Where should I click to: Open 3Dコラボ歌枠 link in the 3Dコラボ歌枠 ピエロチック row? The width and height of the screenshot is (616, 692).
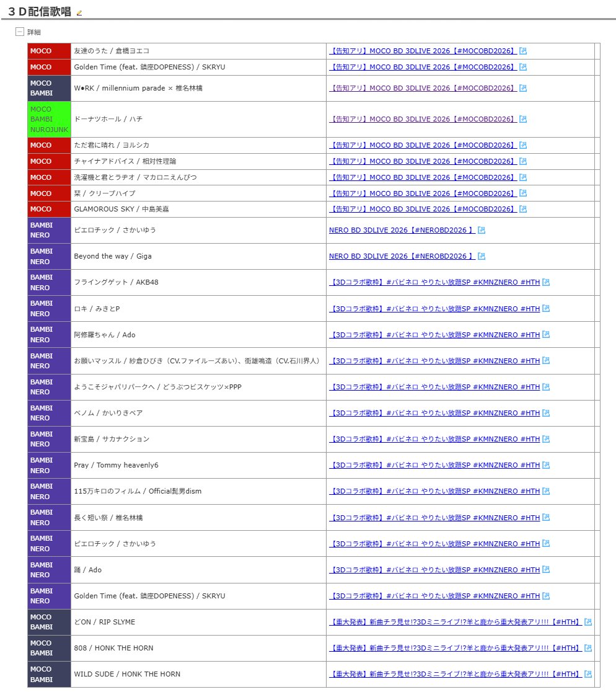[x=435, y=544]
